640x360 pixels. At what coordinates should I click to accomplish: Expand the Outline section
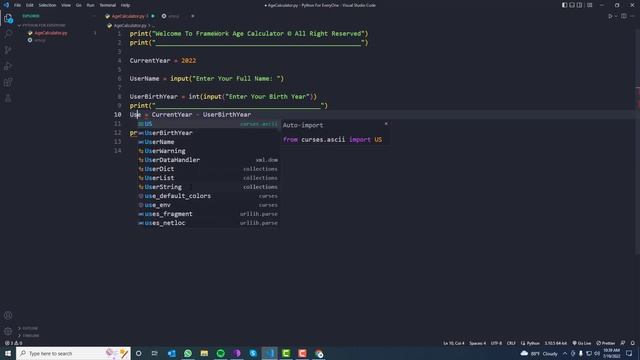(x=28, y=328)
